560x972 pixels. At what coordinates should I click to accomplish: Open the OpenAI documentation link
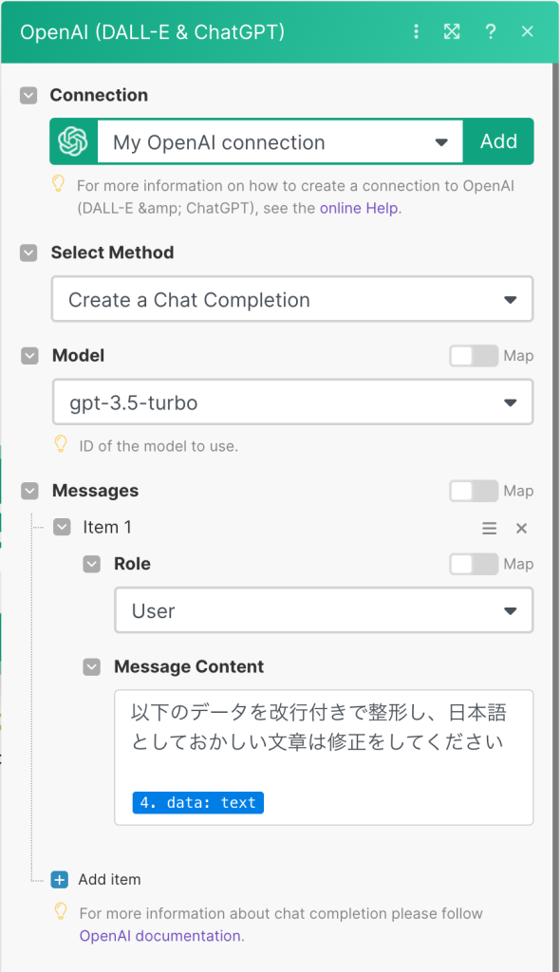coord(160,936)
